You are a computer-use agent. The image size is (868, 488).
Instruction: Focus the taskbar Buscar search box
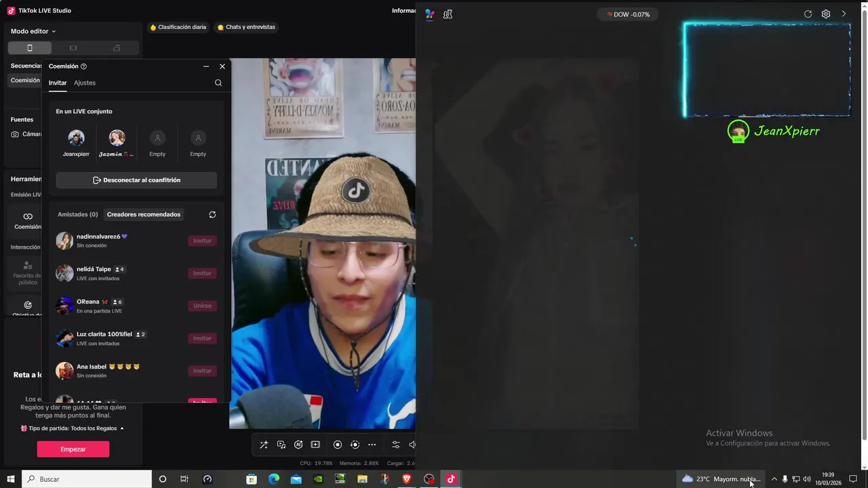point(87,479)
